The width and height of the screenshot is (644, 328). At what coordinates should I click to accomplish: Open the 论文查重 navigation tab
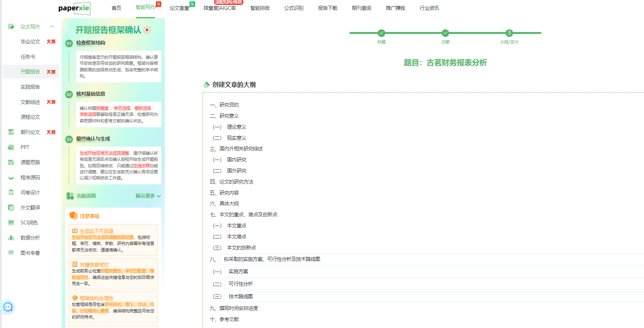coord(179,8)
